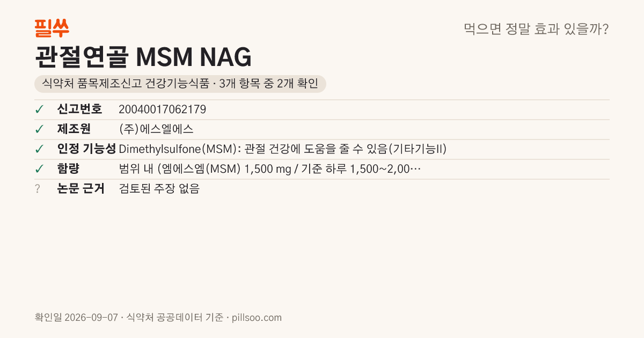
Task: Click the 확인일 2026-09-07 date text
Action: [76, 318]
